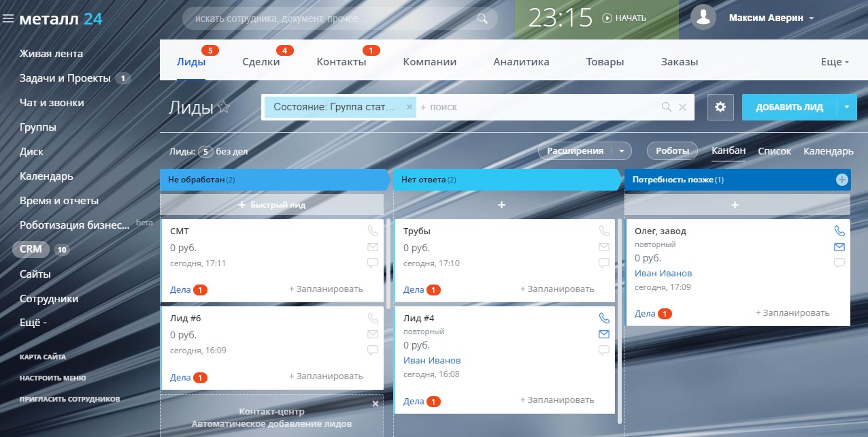
Task: Click the search magnifier in top search bar
Action: [x=482, y=18]
